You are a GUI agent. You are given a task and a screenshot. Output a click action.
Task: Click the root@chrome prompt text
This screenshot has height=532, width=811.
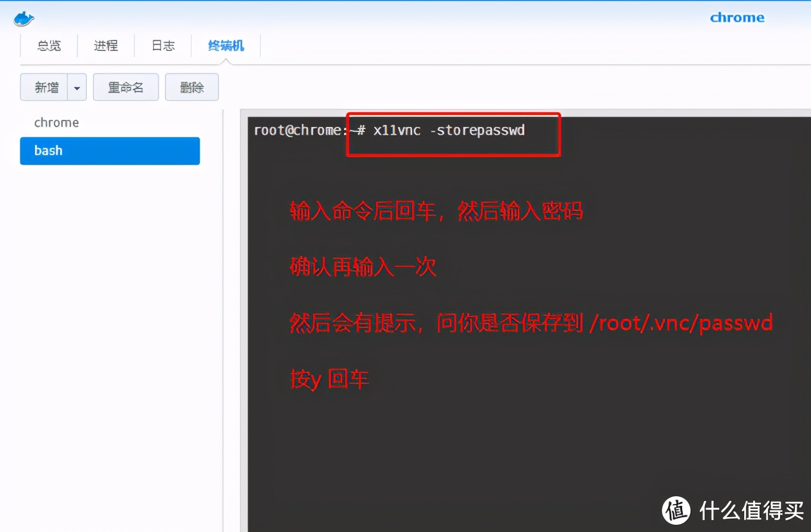(309, 131)
